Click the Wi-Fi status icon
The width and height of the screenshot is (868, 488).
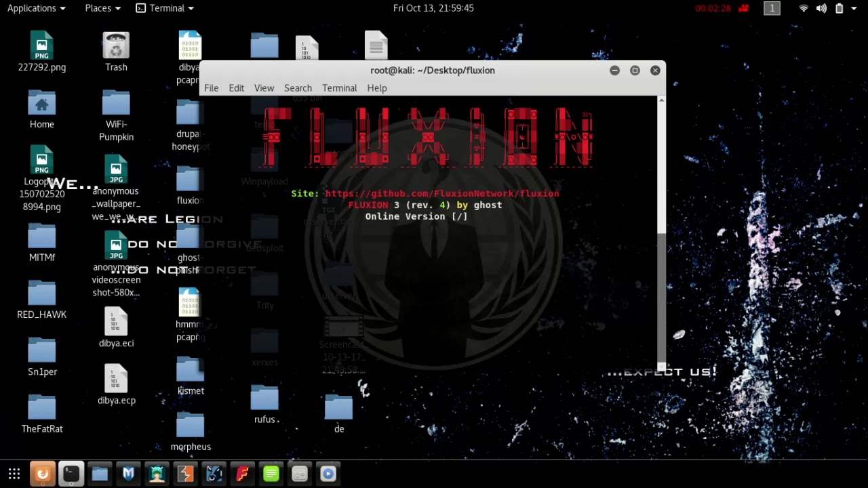[804, 8]
